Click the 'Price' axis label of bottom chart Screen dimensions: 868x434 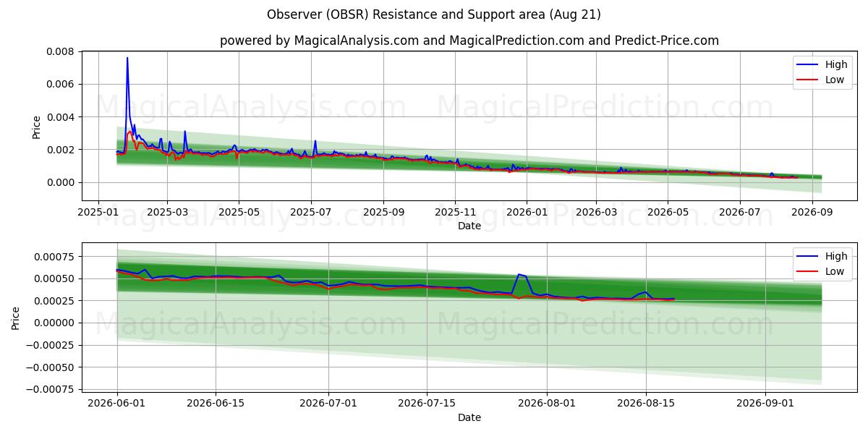[16, 318]
